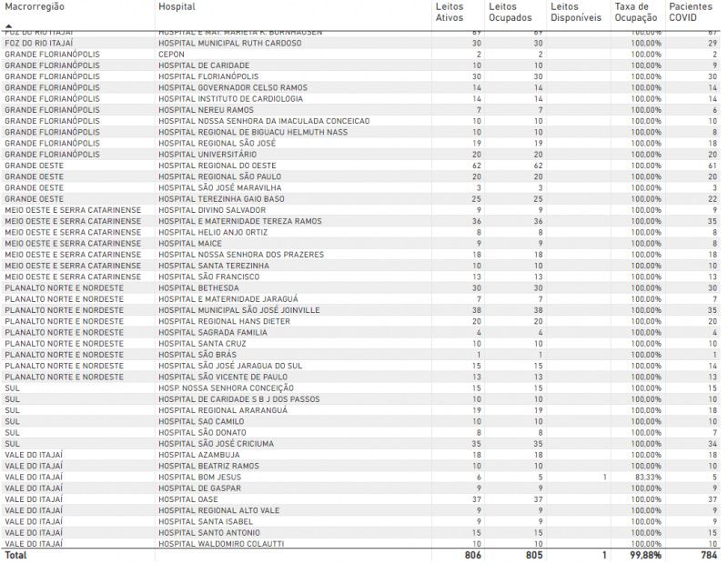Viewport: 728px width, 564px height.
Task: Select HOSPITAL MUNICIPAL RUTH CARDOSO row
Action: (360, 43)
